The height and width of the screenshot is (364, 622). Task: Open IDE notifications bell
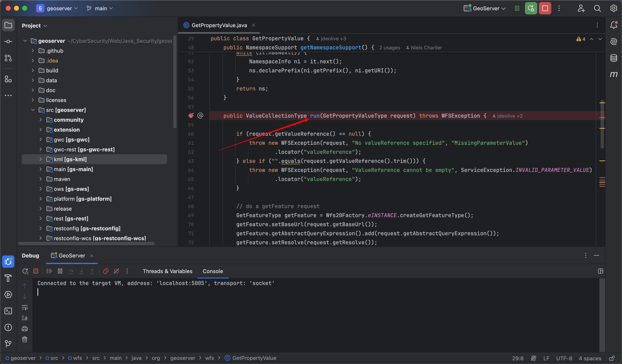[x=614, y=25]
